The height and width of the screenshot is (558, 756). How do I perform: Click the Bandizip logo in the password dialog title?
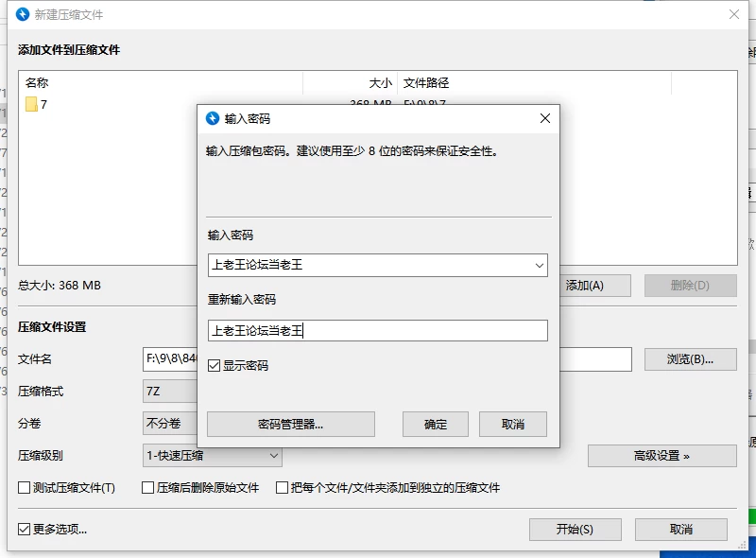[213, 118]
